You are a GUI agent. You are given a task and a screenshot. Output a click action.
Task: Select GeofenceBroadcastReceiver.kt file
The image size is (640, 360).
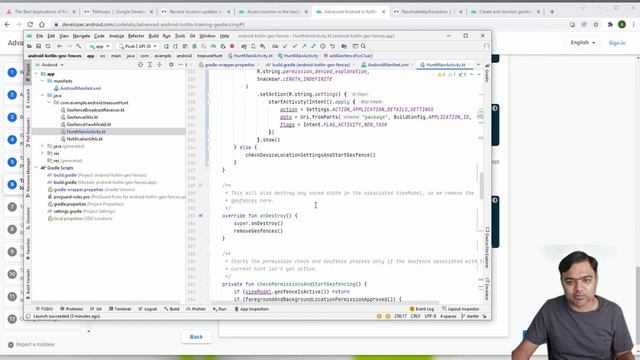click(95, 110)
